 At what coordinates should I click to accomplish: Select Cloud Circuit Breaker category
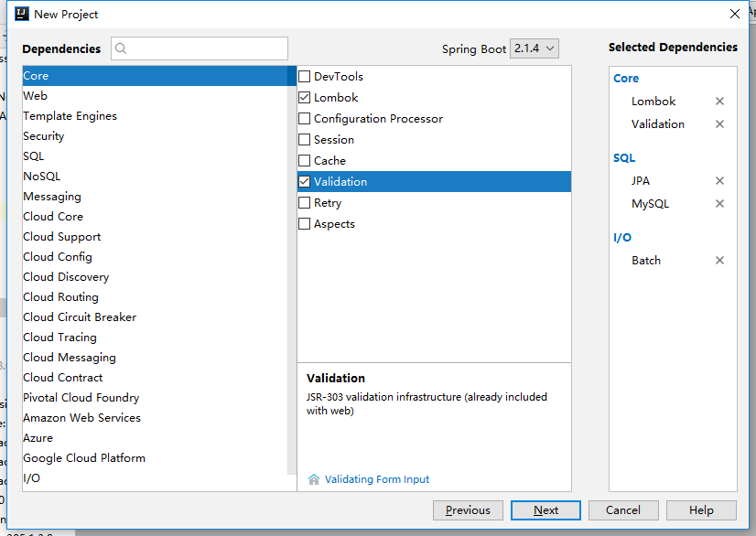[x=155, y=317]
